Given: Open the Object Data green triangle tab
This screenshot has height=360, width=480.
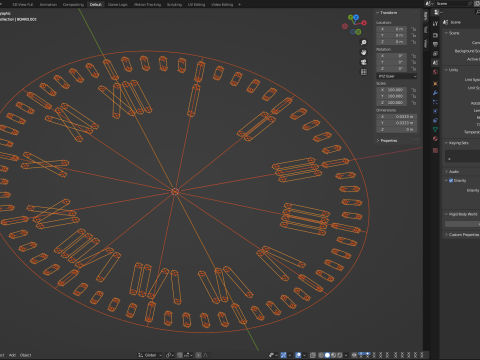Looking at the screenshot, I should click(435, 129).
